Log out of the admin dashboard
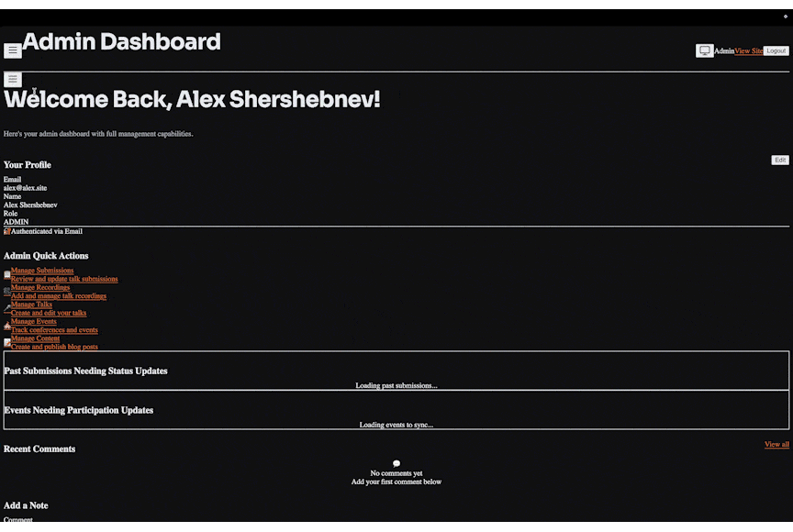The height and width of the screenshot is (532, 793). tap(776, 50)
